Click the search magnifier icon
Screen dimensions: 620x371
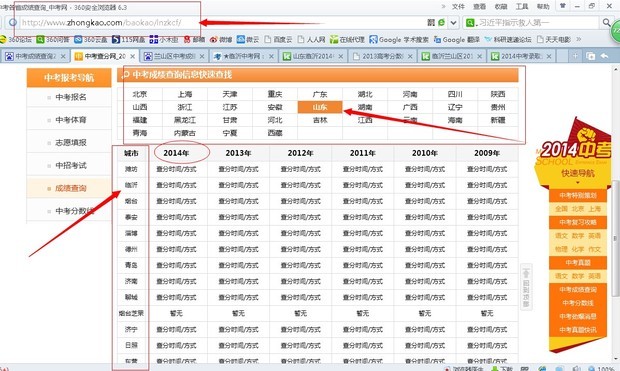tap(606, 23)
